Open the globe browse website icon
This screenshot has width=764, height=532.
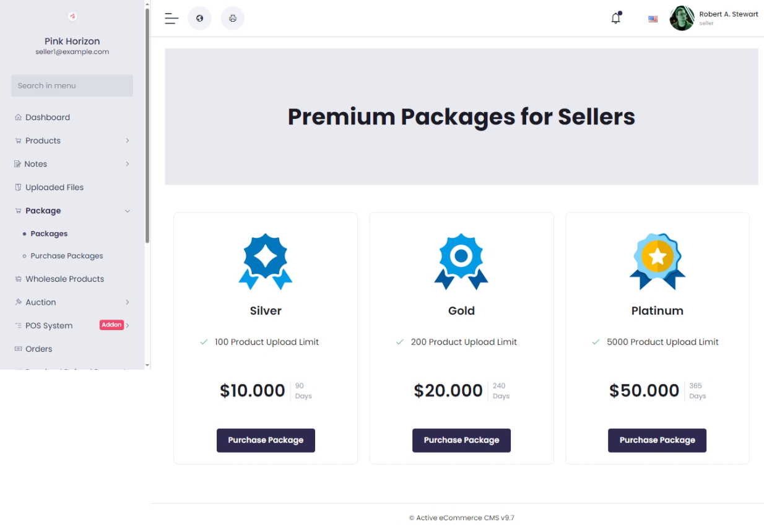click(x=199, y=18)
